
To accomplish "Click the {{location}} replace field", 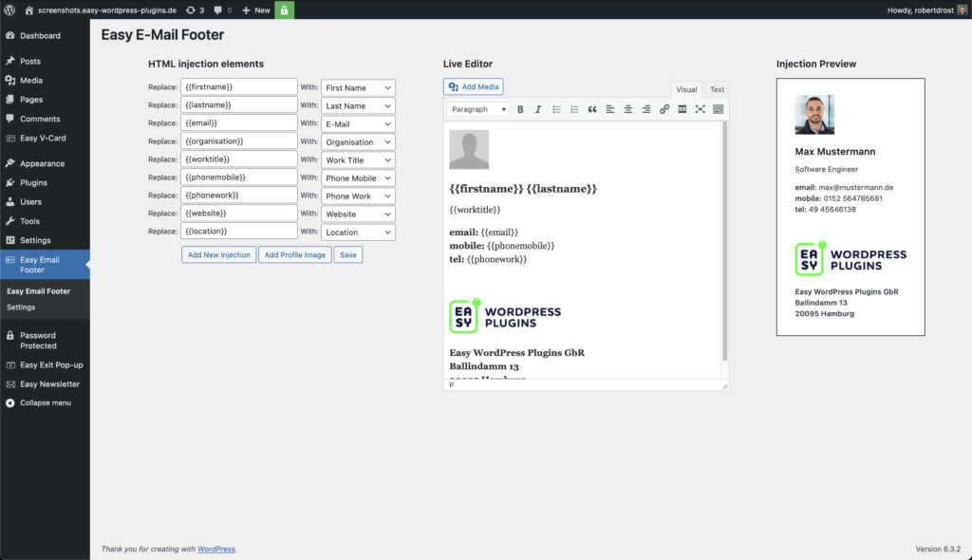I will [x=239, y=231].
